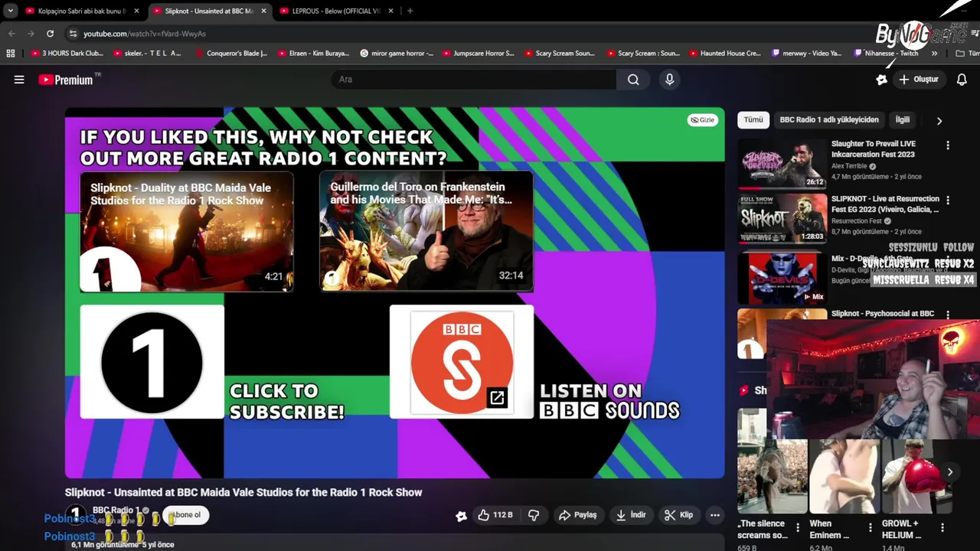Open the D-Devils mix thumbnail
980x551 pixels.
[x=782, y=277]
